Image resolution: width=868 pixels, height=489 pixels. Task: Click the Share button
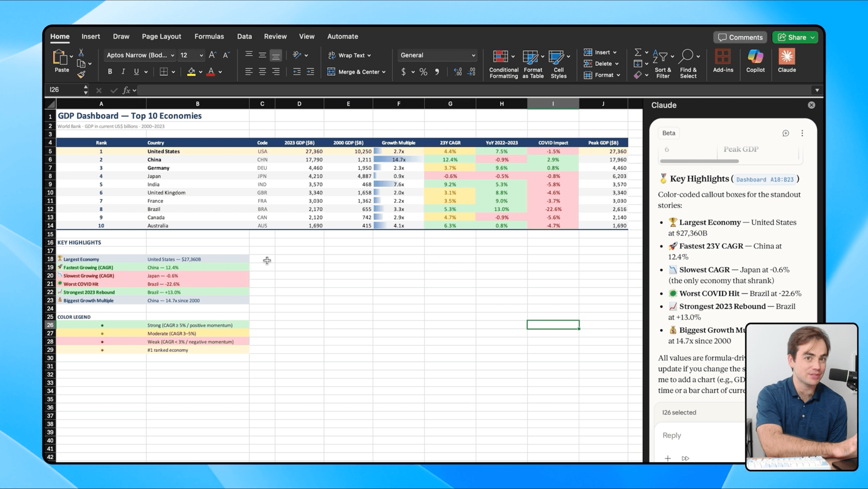click(x=795, y=37)
